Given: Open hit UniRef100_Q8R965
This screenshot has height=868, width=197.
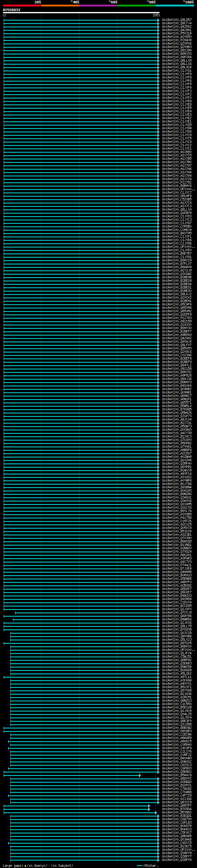Looking at the screenshot, I should click(177, 836).
